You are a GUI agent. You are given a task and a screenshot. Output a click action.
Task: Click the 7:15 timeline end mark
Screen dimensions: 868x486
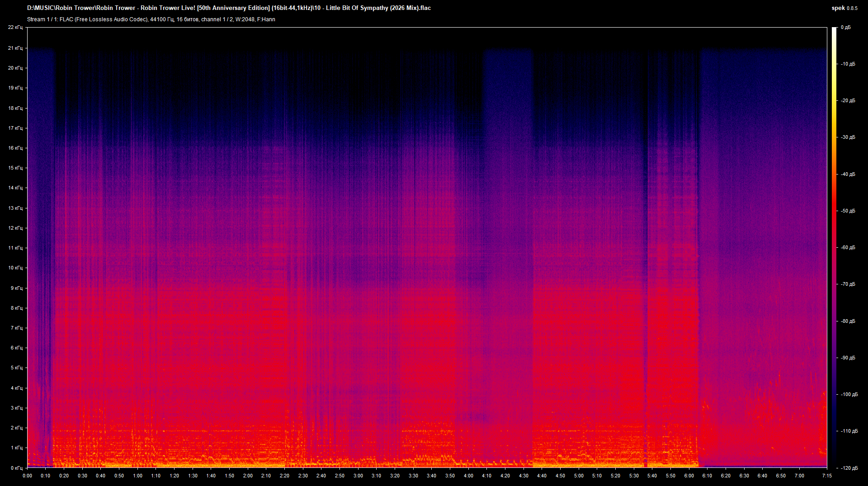pos(827,476)
